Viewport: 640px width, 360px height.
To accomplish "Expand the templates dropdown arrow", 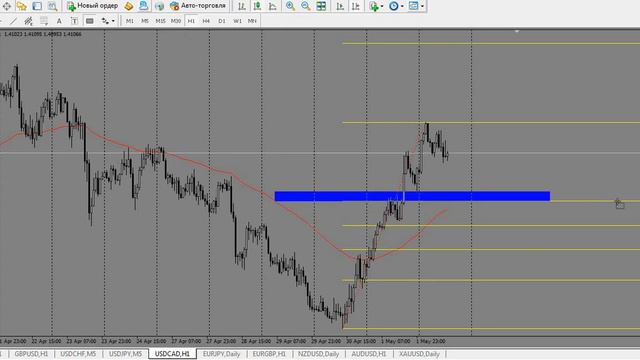I will point(422,6).
